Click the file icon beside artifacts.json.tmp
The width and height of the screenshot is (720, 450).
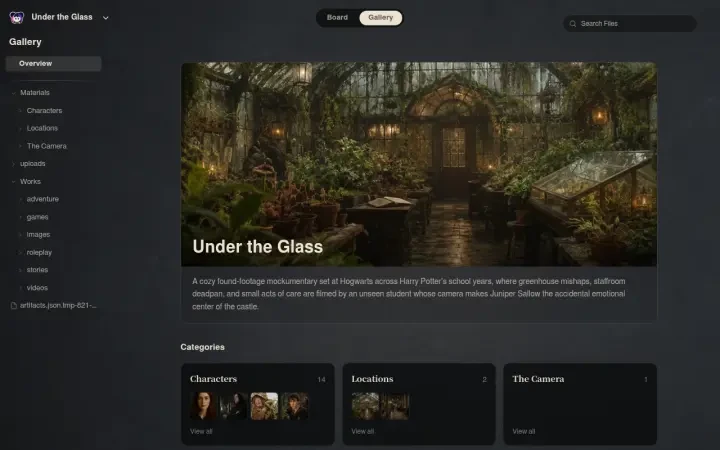[13, 305]
